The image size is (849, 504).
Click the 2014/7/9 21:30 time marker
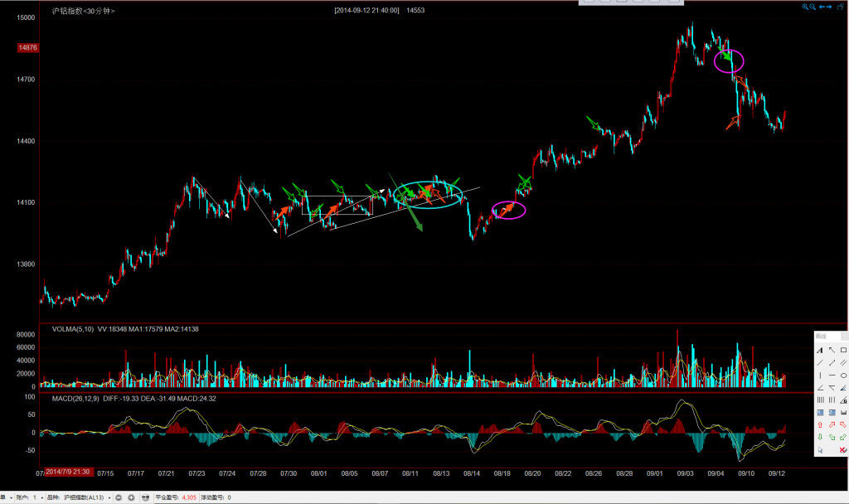68,472
